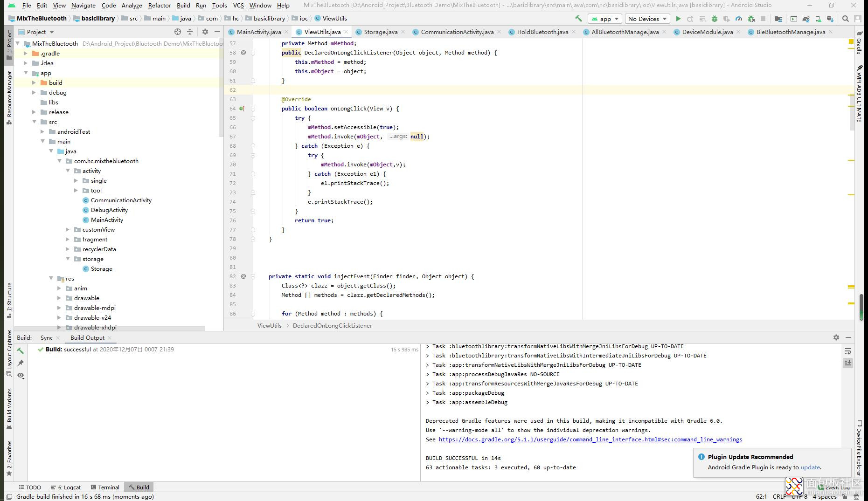Open the Project panel gear settings
Viewport: 868px width, 501px height.
click(205, 32)
